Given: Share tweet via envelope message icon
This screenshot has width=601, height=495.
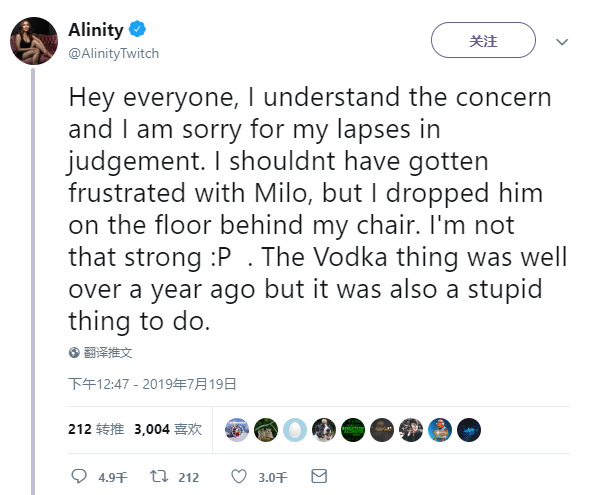Looking at the screenshot, I should pyautogui.click(x=319, y=477).
